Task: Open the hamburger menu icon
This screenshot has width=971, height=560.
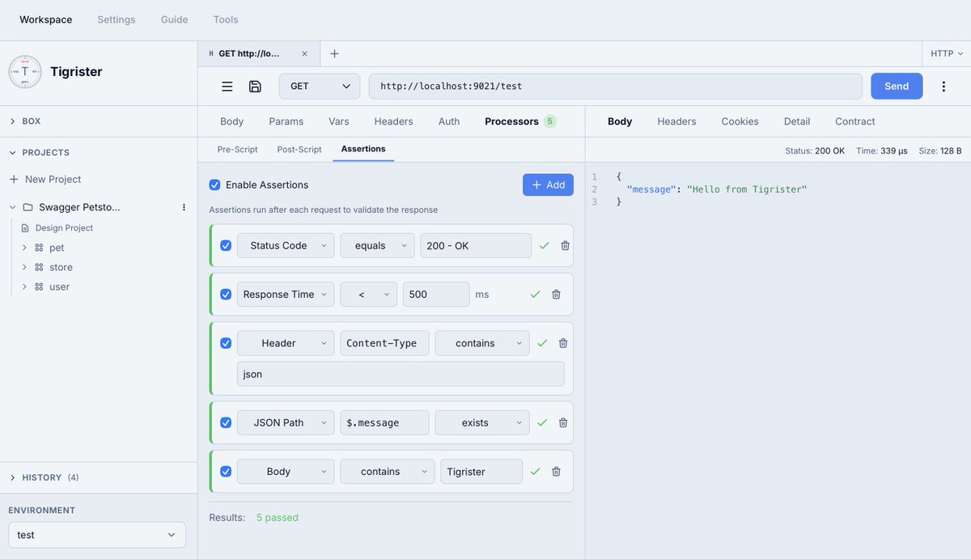Action: pos(227,87)
